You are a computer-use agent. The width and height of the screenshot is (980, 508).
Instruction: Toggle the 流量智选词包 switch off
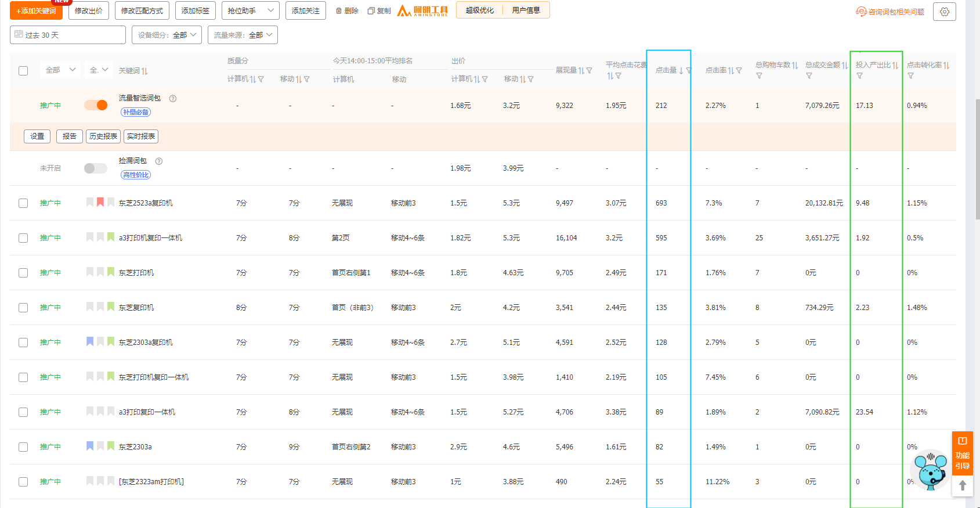[x=96, y=105]
